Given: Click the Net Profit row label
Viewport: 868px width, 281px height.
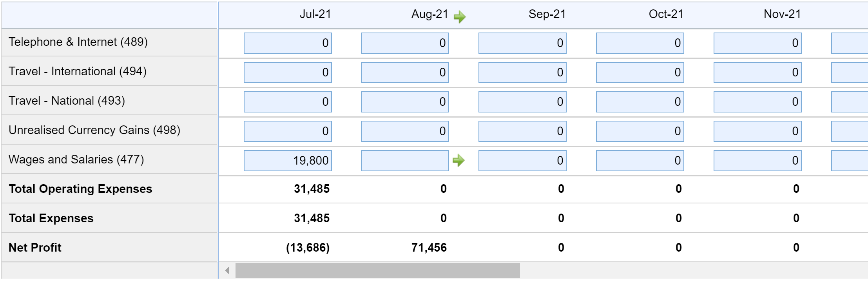Looking at the screenshot, I should coord(34,247).
